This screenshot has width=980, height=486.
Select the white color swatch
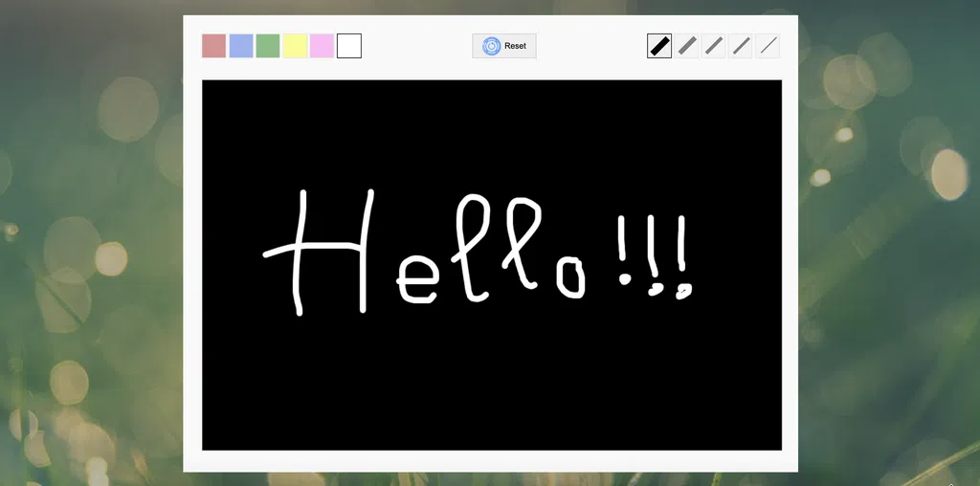349,46
